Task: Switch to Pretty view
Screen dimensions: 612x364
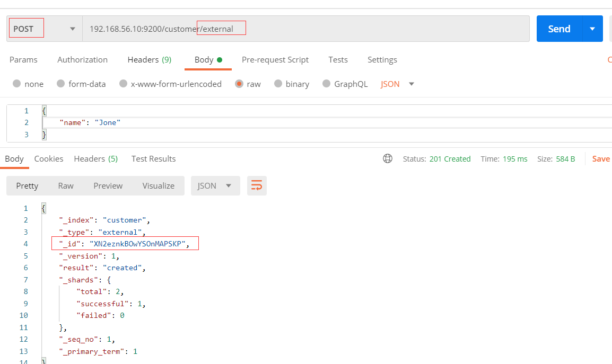Action: coord(28,185)
